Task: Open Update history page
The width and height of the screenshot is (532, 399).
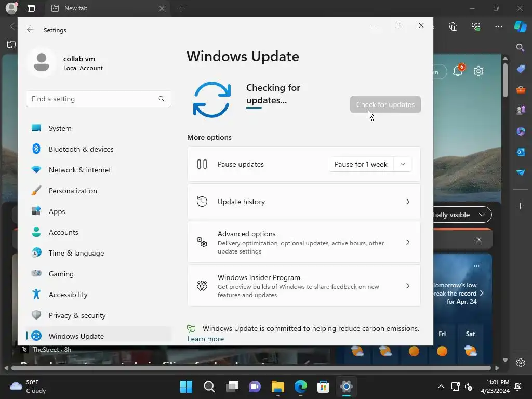Action: click(x=303, y=202)
